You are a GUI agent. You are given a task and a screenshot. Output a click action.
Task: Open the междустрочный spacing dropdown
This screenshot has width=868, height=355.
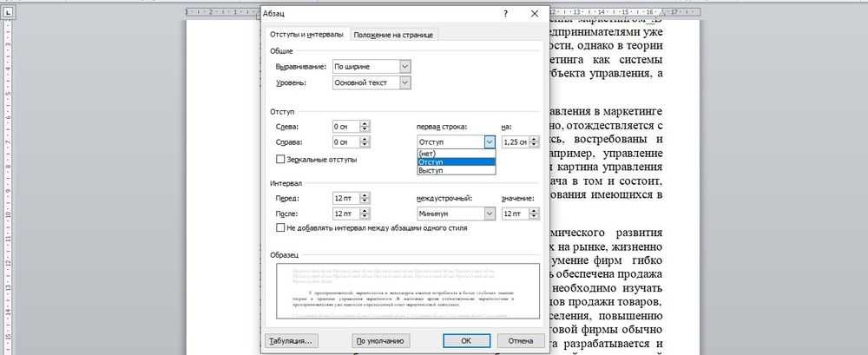490,214
